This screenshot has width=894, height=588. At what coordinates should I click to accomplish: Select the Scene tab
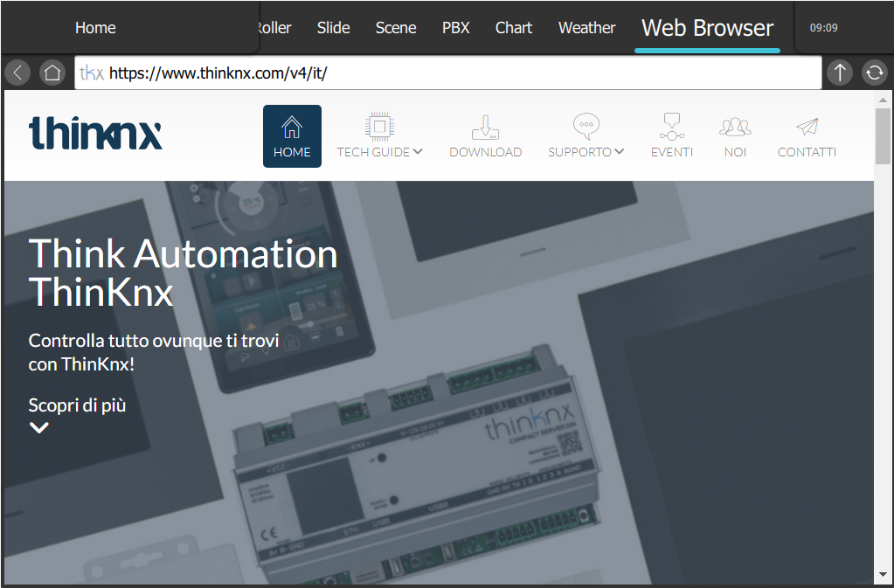point(395,28)
